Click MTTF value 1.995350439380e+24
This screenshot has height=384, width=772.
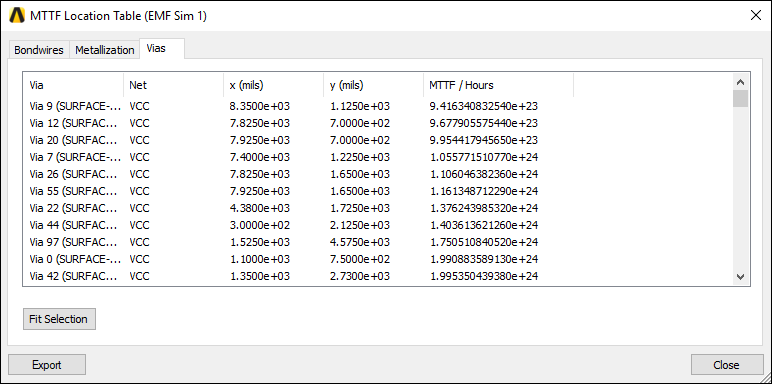point(483,276)
